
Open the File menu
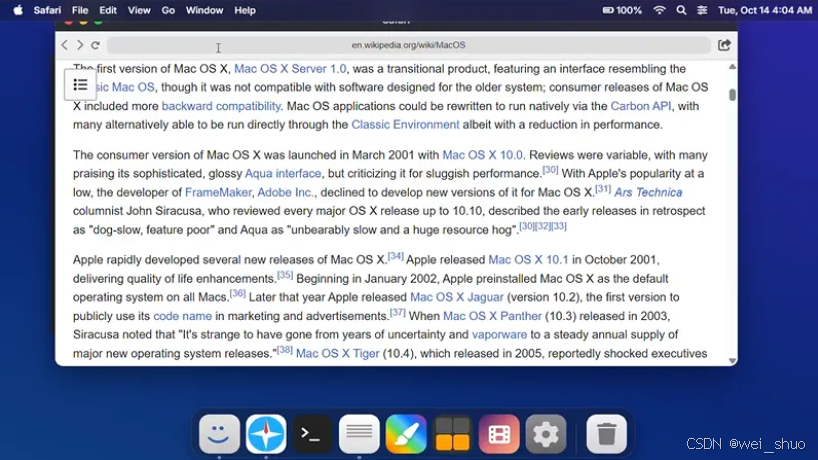click(x=80, y=10)
